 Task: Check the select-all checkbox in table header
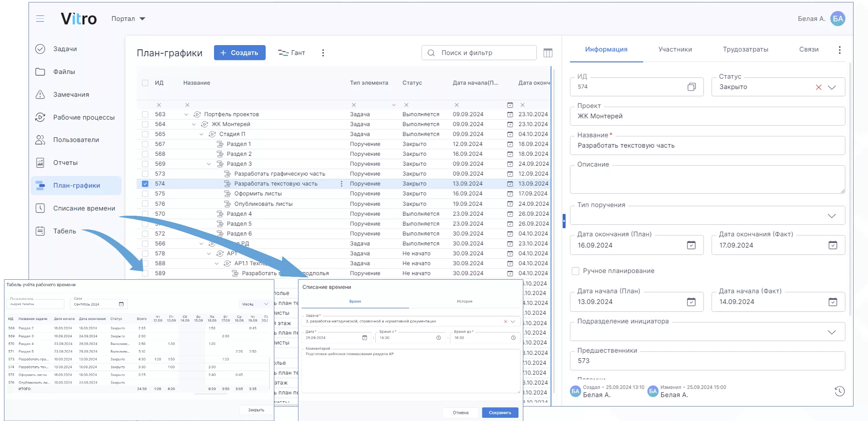(145, 83)
